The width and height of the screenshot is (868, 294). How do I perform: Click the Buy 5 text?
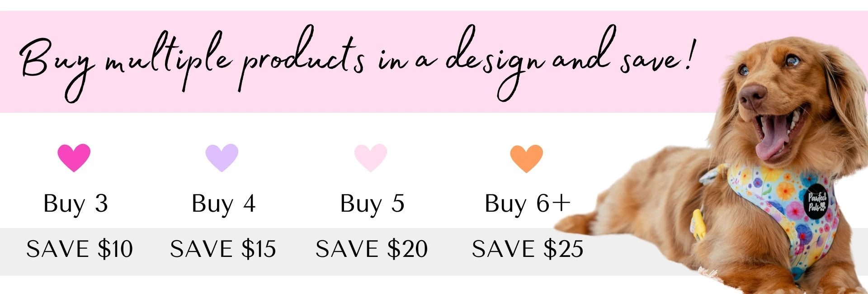[x=372, y=204]
